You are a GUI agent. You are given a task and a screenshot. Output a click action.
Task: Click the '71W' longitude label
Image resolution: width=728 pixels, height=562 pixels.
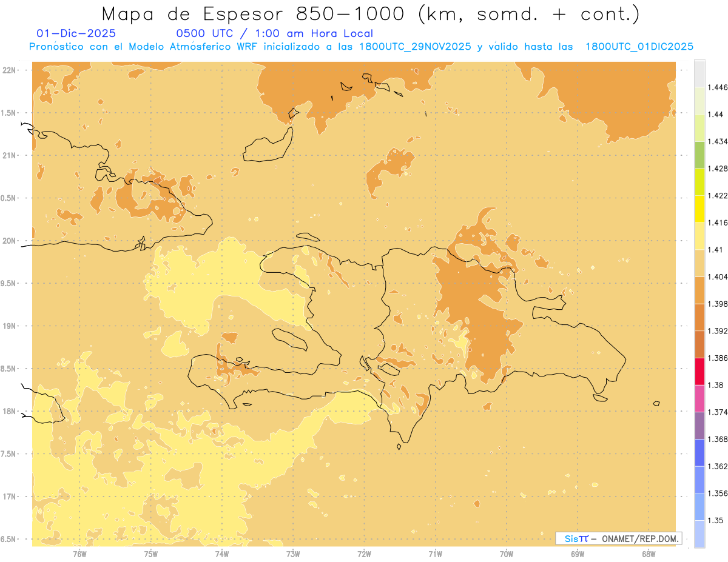tap(435, 554)
